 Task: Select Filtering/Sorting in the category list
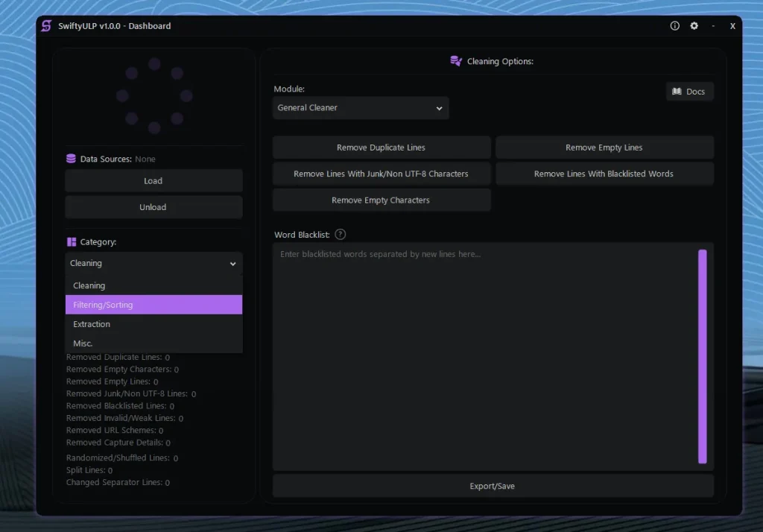click(x=153, y=304)
